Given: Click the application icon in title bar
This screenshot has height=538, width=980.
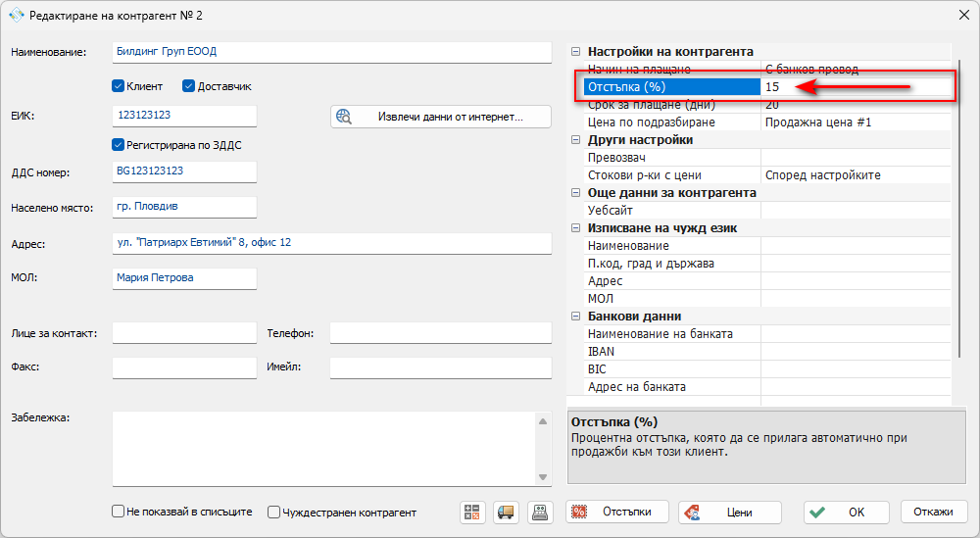Looking at the screenshot, I should (x=17, y=15).
